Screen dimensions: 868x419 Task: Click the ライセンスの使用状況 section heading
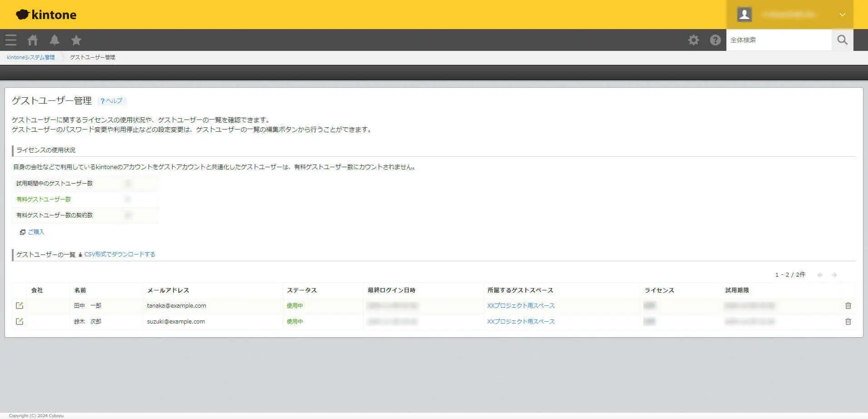tap(46, 150)
